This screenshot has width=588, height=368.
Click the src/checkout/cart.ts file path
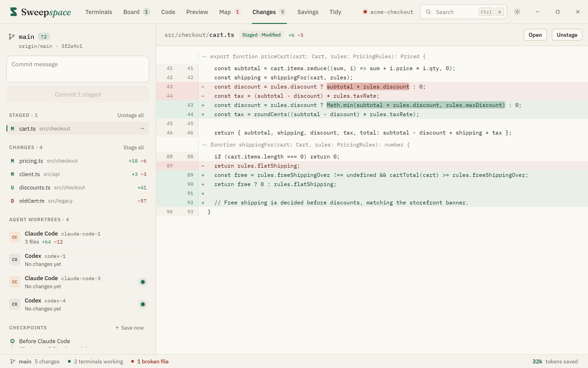click(199, 35)
